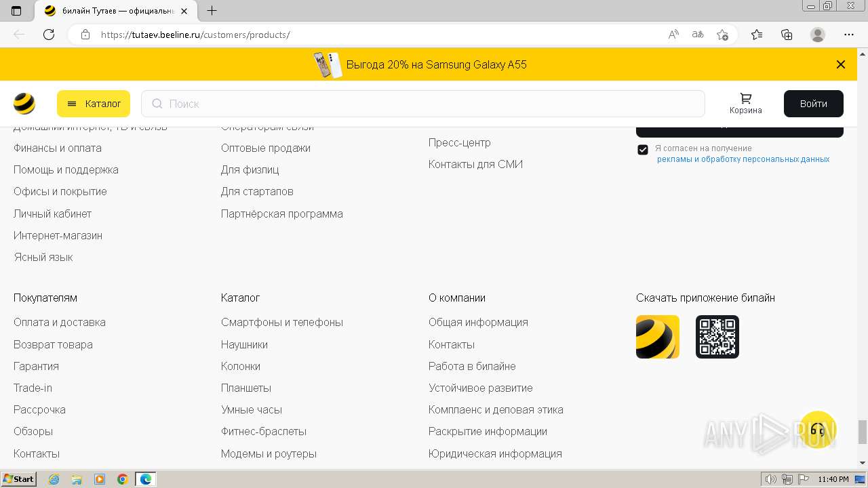Open Умные часы catalog link
868x488 pixels.
tap(252, 409)
